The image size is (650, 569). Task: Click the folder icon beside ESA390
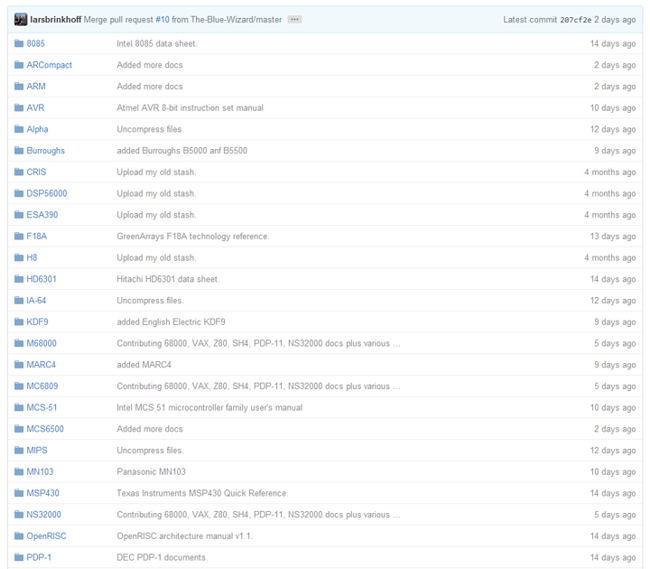19,215
